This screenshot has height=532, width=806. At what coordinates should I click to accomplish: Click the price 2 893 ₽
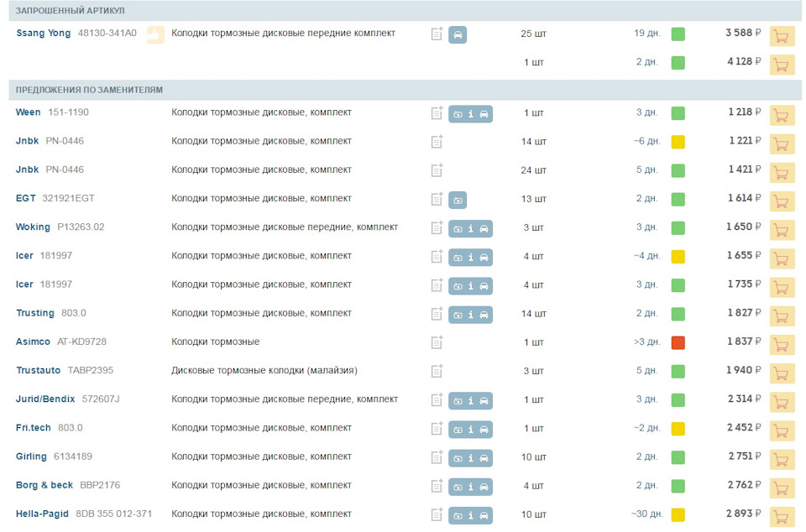point(743,514)
